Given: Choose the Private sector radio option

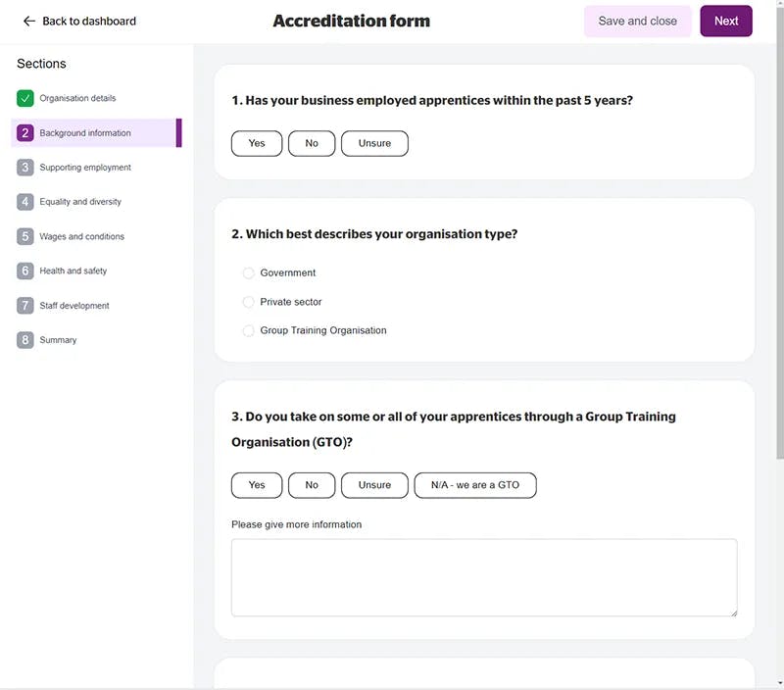Looking at the screenshot, I should point(249,302).
